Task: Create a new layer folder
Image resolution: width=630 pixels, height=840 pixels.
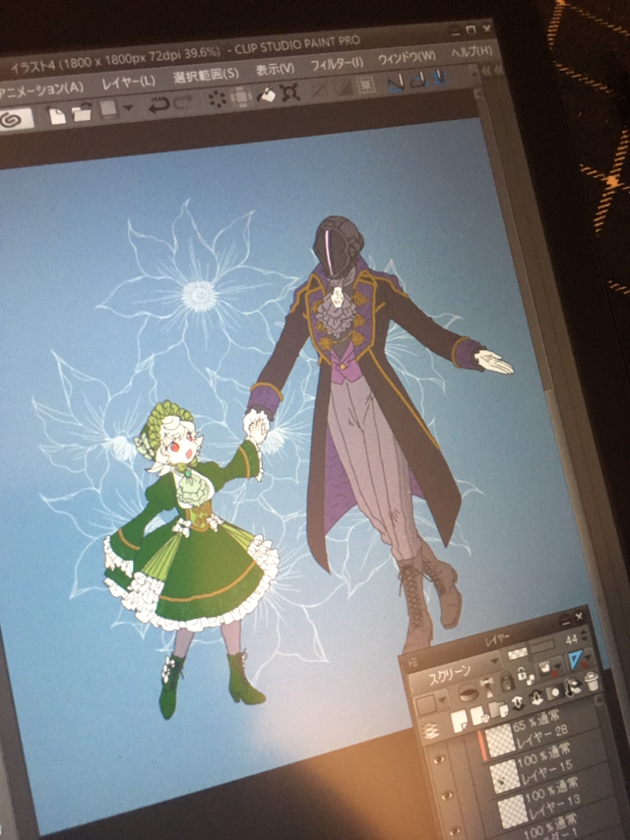Action: click(498, 709)
